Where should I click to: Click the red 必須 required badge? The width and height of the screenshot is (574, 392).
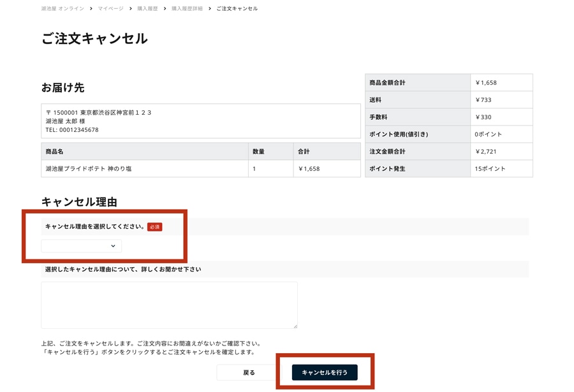pos(154,227)
